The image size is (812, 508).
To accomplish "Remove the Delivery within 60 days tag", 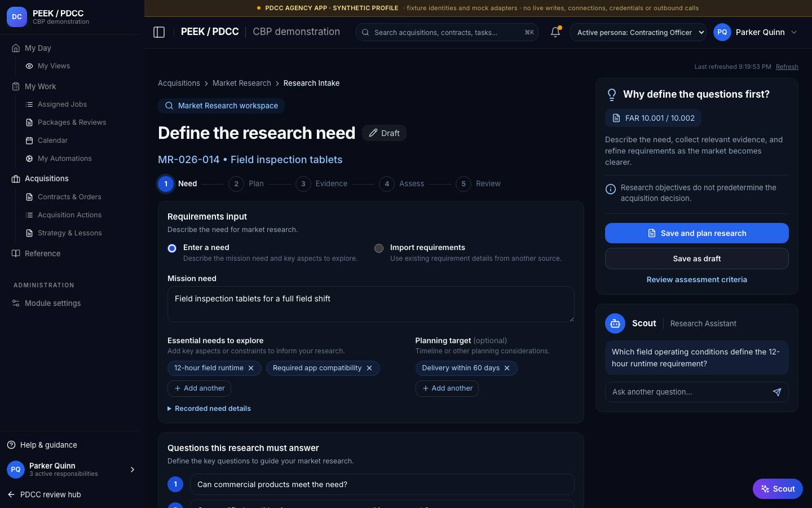I will 507,368.
